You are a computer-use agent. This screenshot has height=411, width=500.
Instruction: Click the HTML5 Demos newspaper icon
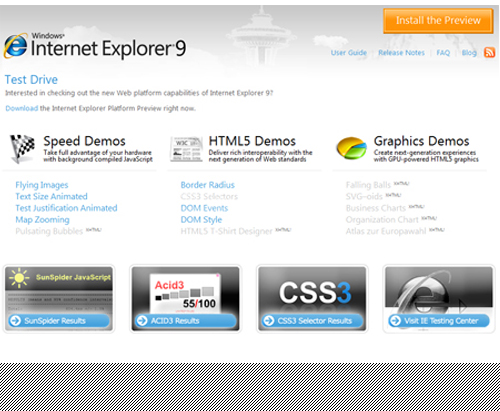point(186,149)
